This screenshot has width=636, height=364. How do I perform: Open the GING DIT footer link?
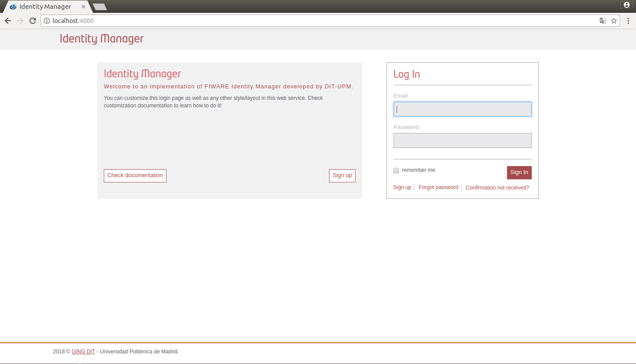83,352
